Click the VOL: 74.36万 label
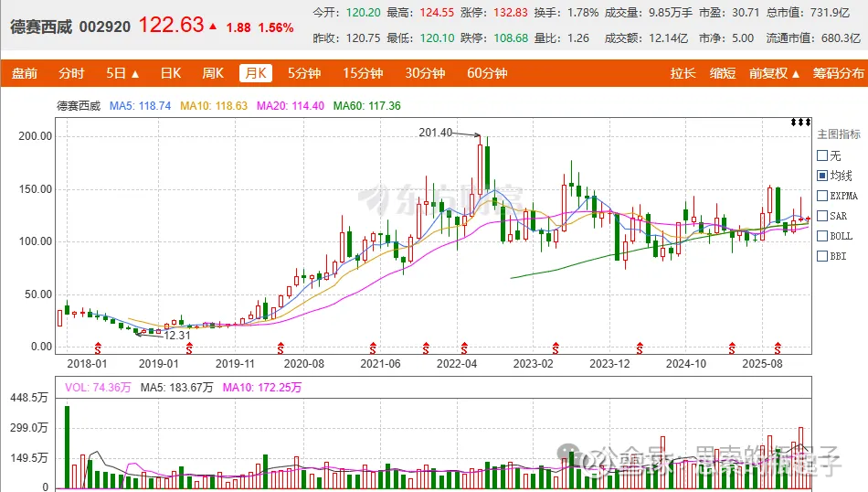 click(98, 387)
